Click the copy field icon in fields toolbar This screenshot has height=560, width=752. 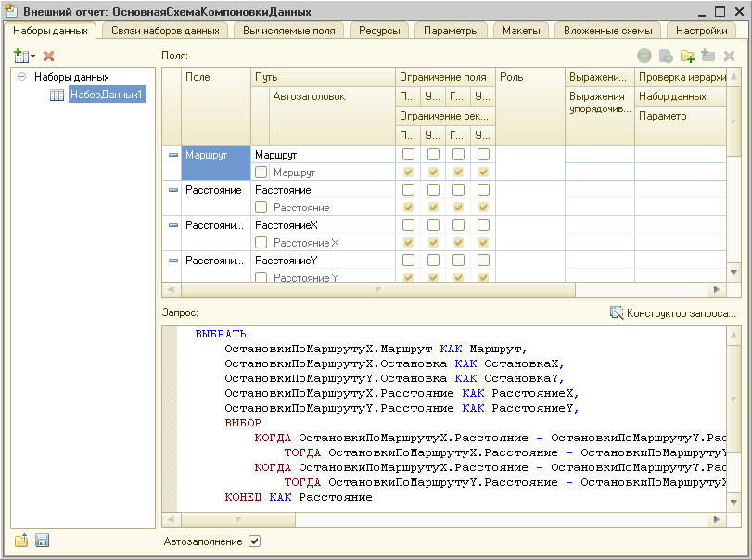point(666,57)
